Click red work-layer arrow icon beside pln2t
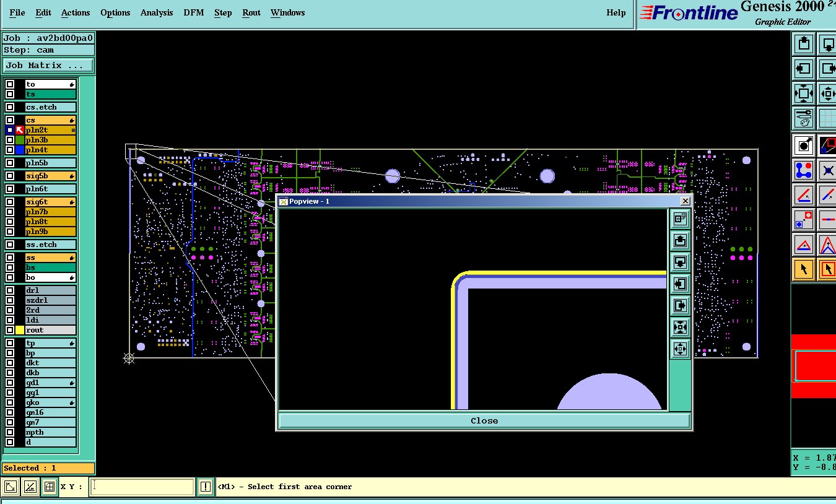The image size is (836, 504). [x=20, y=130]
